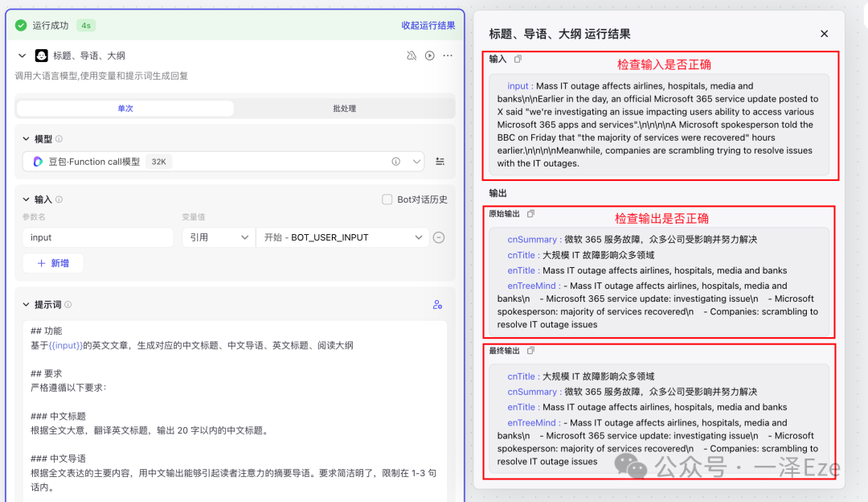Click the 参数名 column header
The height and width of the screenshot is (502, 868).
34,216
